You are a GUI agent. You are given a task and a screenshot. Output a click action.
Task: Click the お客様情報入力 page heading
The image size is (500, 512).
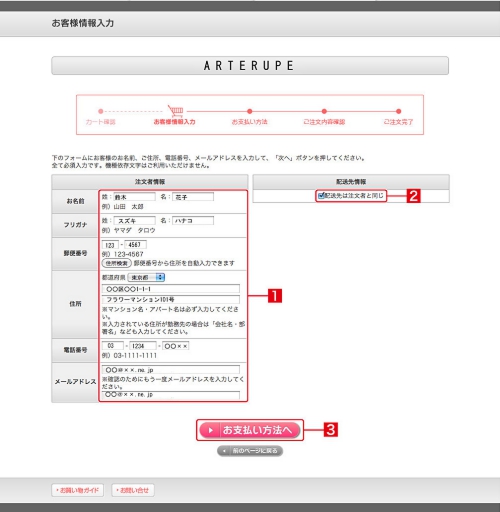83,23
